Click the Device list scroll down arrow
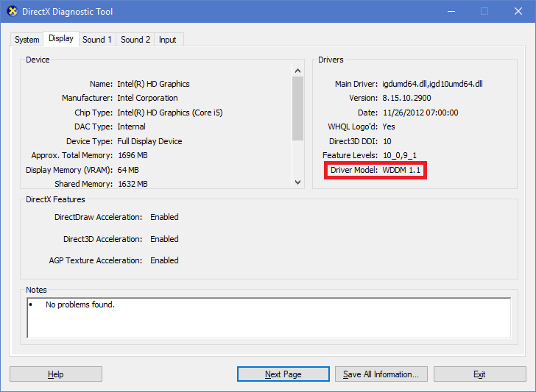Viewport: 536px width, 392px height. click(297, 182)
